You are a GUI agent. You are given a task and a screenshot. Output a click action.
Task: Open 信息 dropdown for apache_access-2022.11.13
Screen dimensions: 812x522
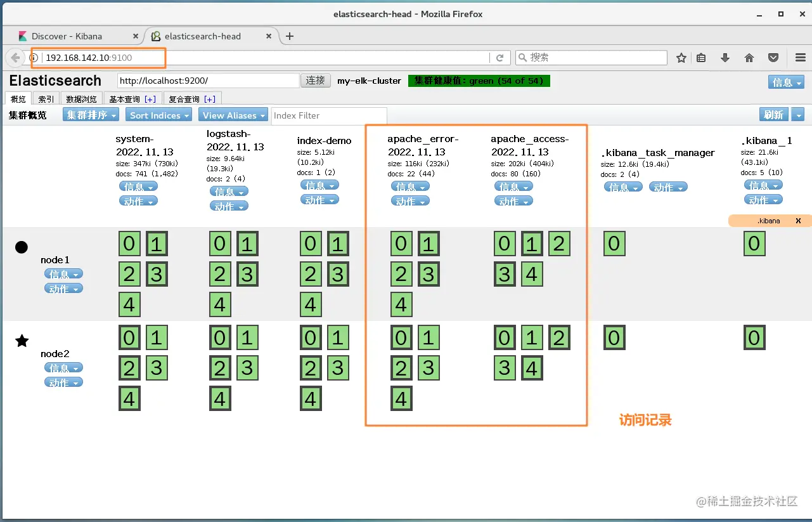pos(513,186)
